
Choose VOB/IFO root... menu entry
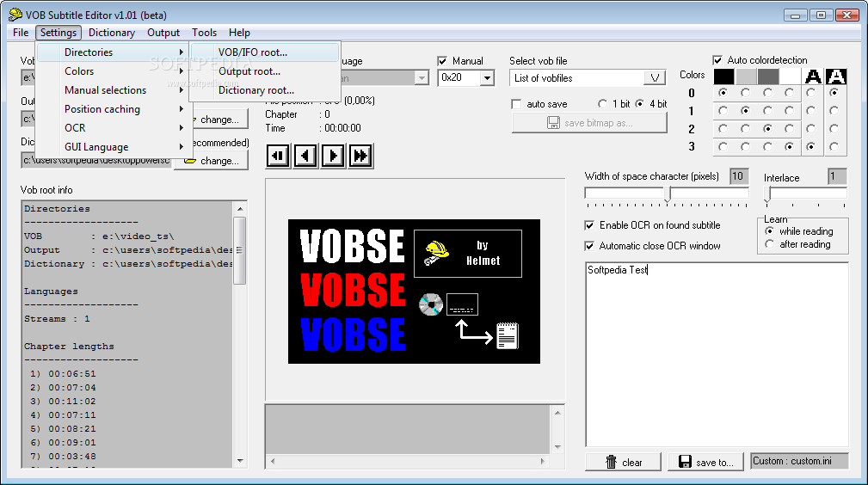[265, 52]
